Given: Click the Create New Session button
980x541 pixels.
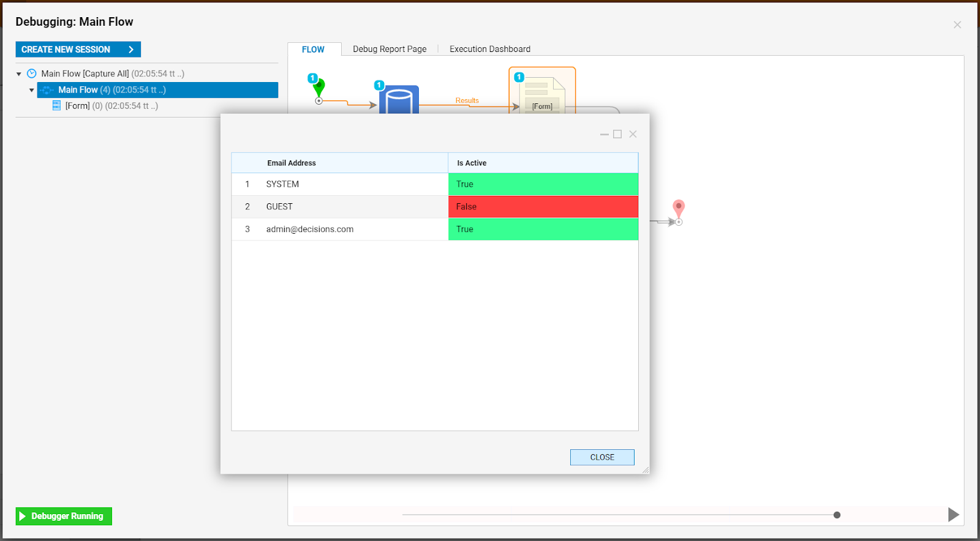Looking at the screenshot, I should point(78,50).
